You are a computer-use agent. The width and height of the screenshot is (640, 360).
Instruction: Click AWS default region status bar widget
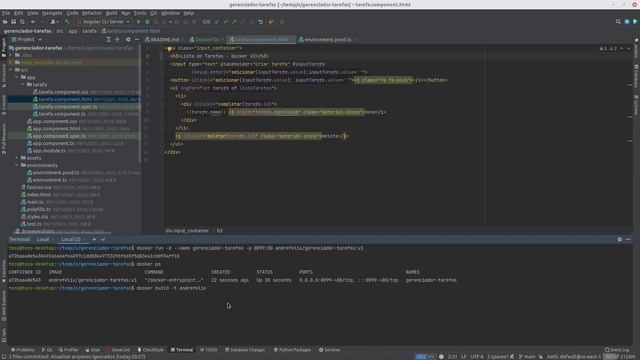(573, 357)
